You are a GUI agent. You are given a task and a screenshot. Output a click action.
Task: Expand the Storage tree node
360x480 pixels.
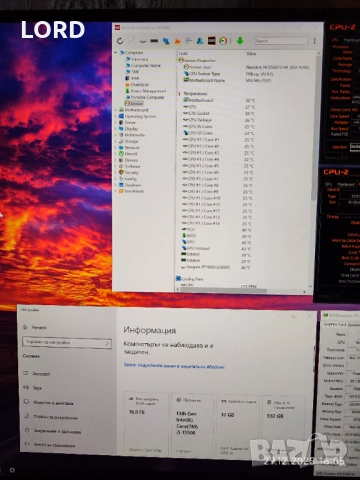click(x=116, y=141)
